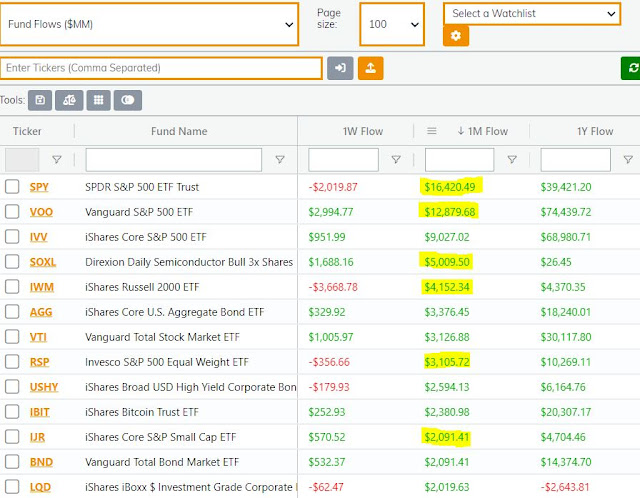Check the VOO row checkbox

[x=12, y=211]
